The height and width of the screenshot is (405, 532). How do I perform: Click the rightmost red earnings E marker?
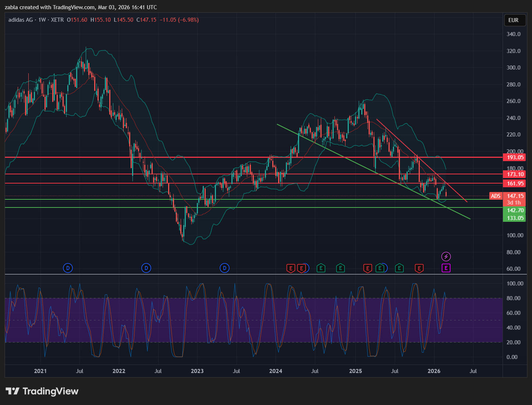(x=419, y=268)
